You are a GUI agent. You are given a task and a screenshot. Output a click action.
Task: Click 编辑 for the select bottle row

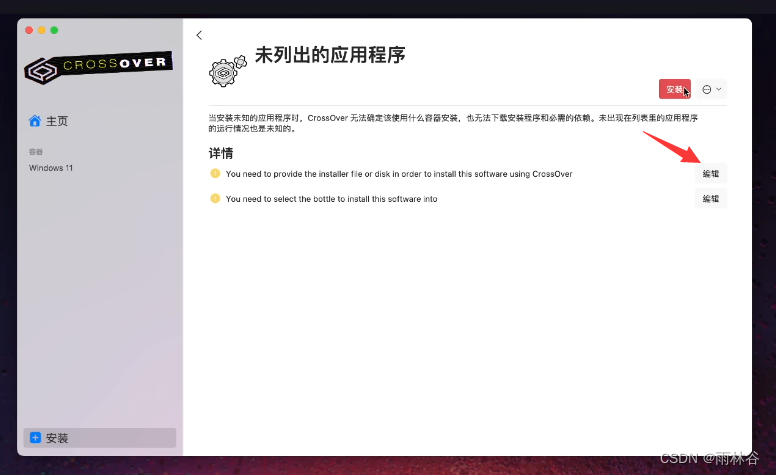pyautogui.click(x=711, y=198)
